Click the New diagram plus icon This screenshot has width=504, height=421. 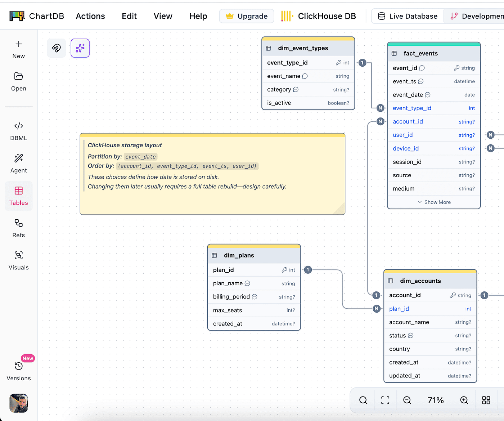click(19, 44)
